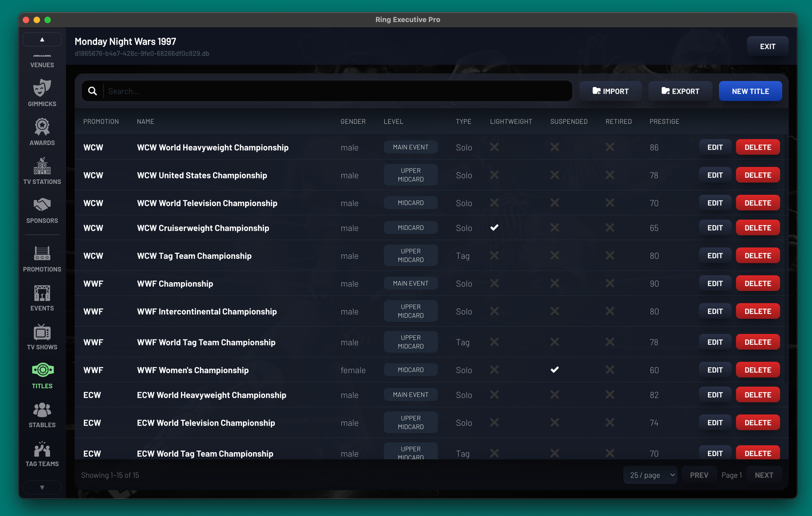Viewport: 812px width, 516px height.
Task: Toggle Suspended for WWF Women's Championship
Action: [x=555, y=370]
